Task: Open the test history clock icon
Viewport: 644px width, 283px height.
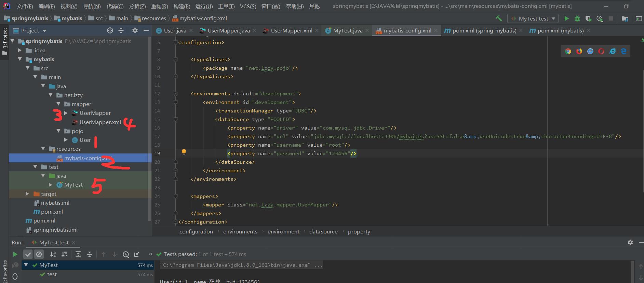Action: (x=126, y=254)
